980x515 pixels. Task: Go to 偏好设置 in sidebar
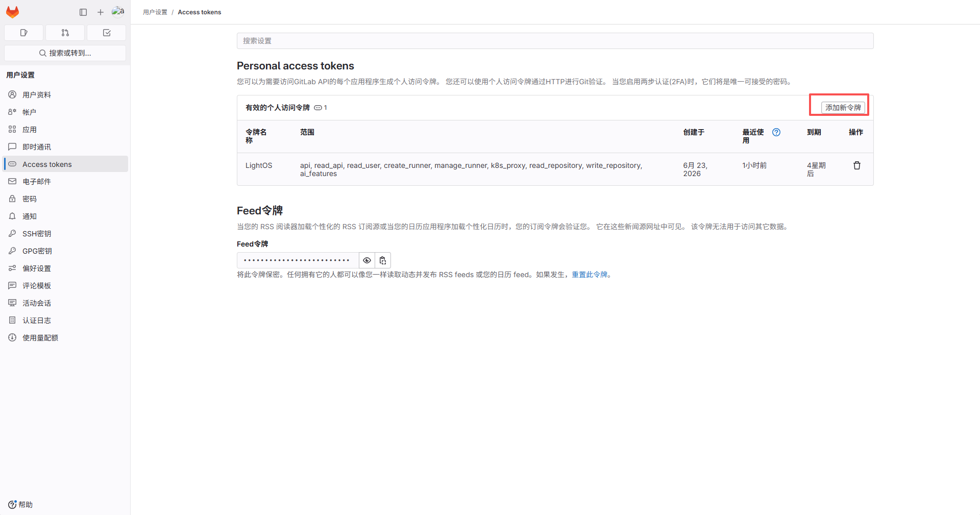point(65,268)
